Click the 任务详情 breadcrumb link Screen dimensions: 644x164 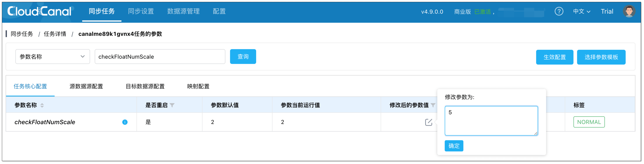coord(55,34)
